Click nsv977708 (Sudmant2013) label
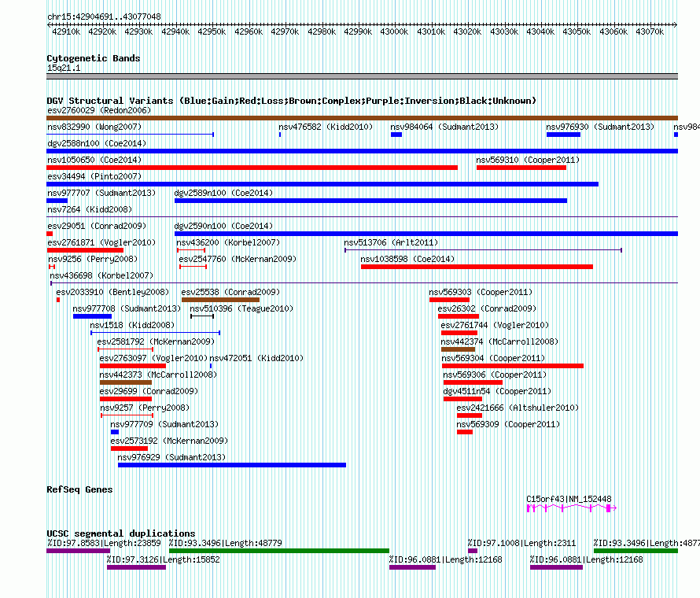 pos(127,308)
